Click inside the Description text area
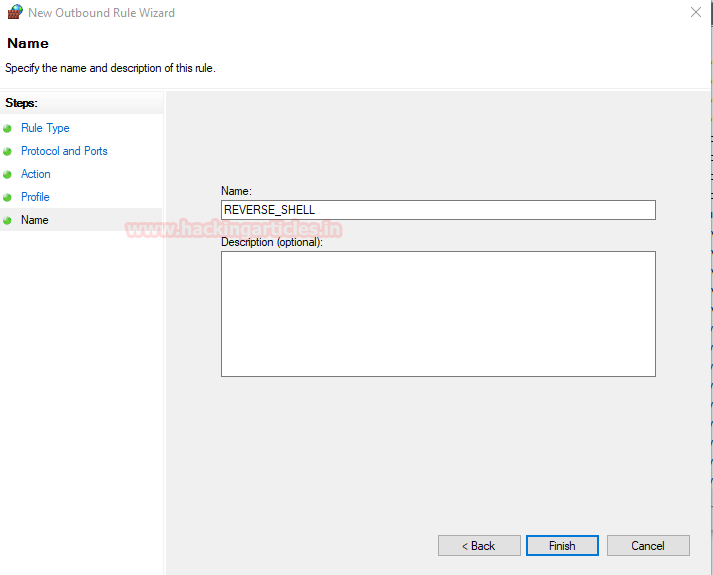Image resolution: width=713 pixels, height=575 pixels. (438, 314)
